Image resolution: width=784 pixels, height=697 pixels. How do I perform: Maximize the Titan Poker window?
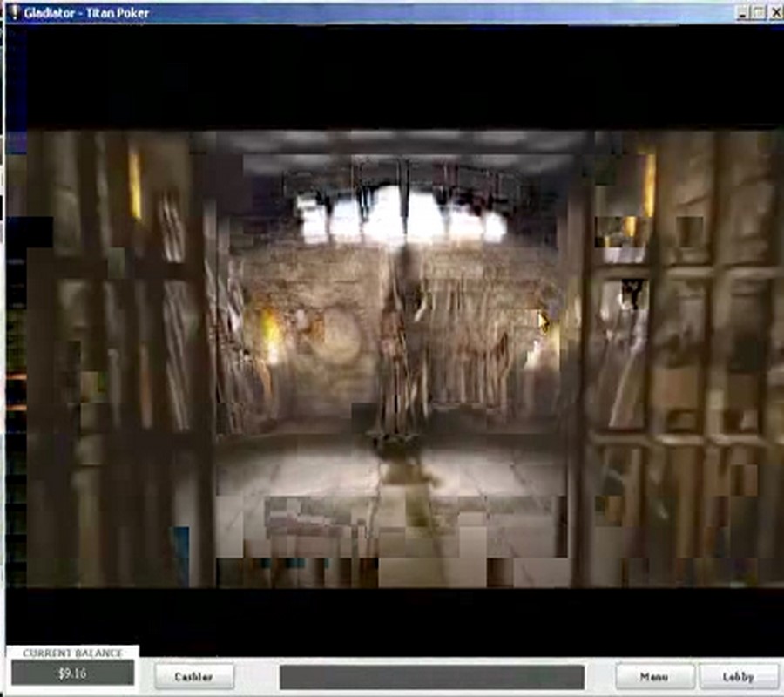coord(758,12)
